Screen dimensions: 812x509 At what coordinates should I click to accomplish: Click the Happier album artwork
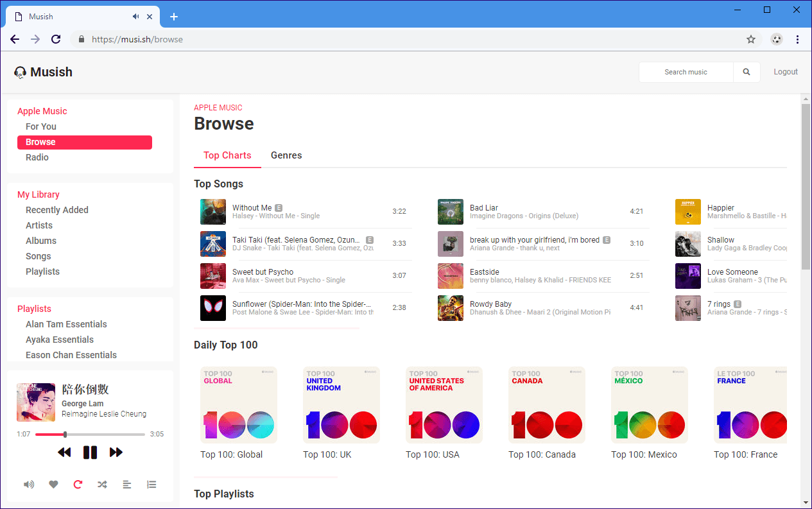click(688, 212)
